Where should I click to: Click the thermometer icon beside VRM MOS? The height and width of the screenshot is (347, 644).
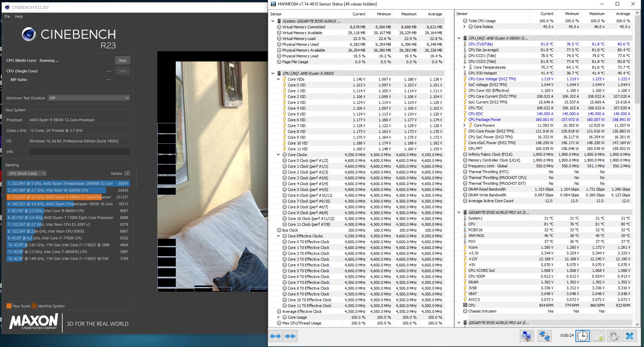[465, 236]
